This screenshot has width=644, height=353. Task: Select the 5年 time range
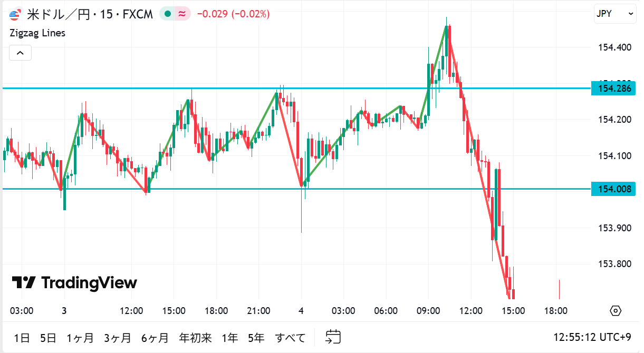257,338
